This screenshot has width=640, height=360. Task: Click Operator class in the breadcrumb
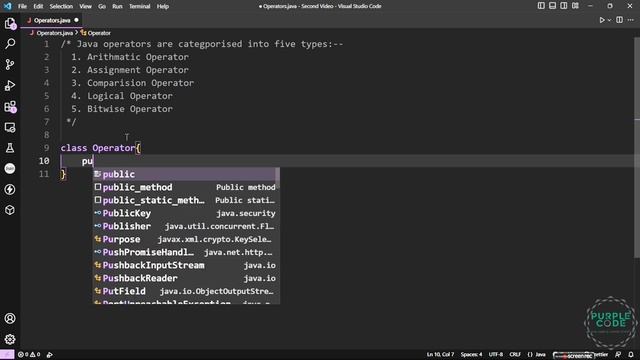99,33
